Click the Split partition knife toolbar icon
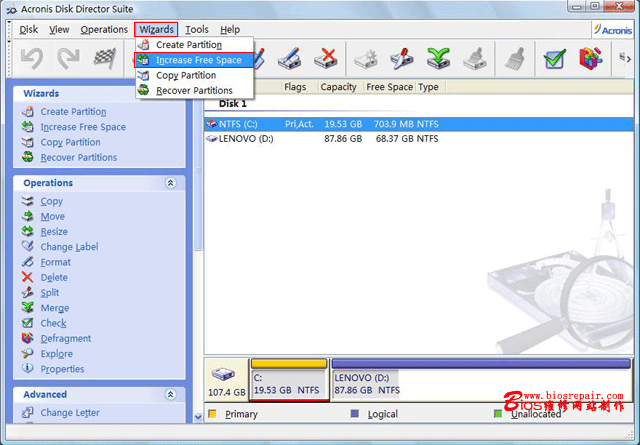Viewport: 640px width, 445px height. pyautogui.click(x=402, y=59)
